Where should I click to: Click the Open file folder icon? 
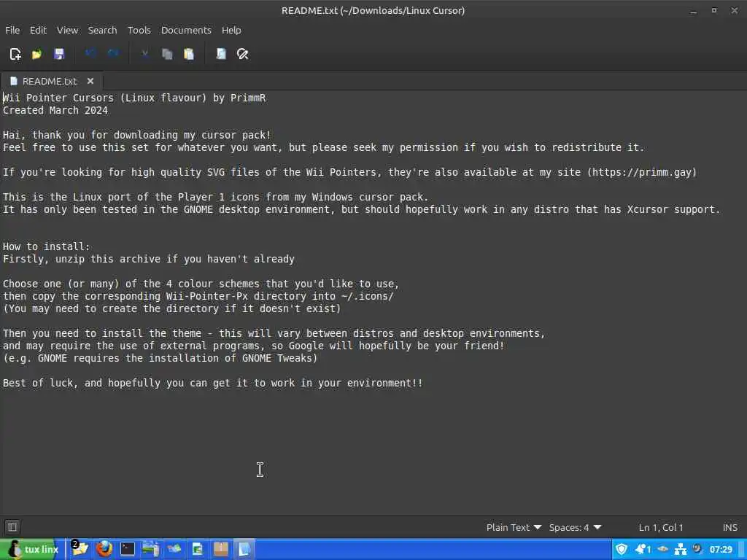click(36, 54)
